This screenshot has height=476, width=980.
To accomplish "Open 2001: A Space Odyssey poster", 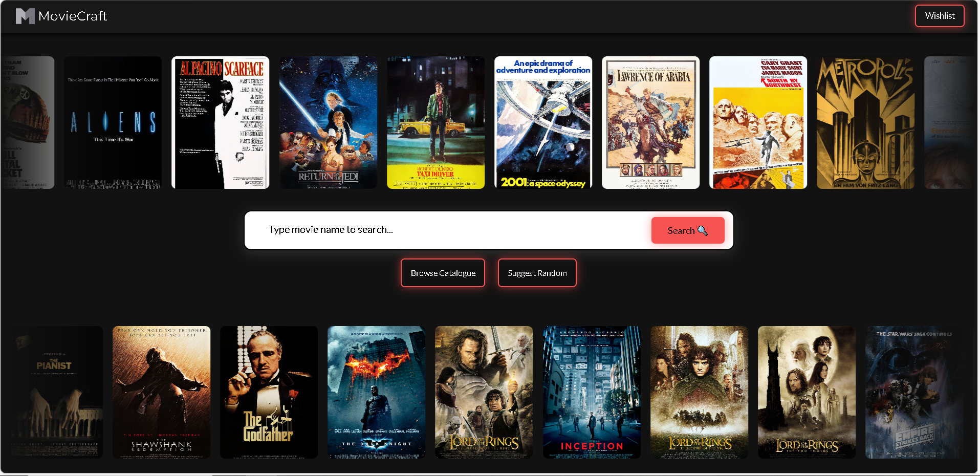I will point(543,122).
